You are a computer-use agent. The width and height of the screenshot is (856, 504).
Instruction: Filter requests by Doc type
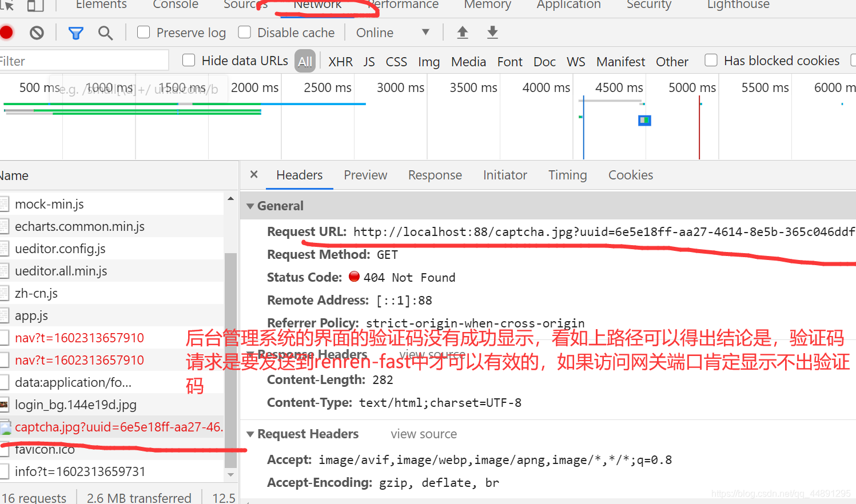(544, 62)
